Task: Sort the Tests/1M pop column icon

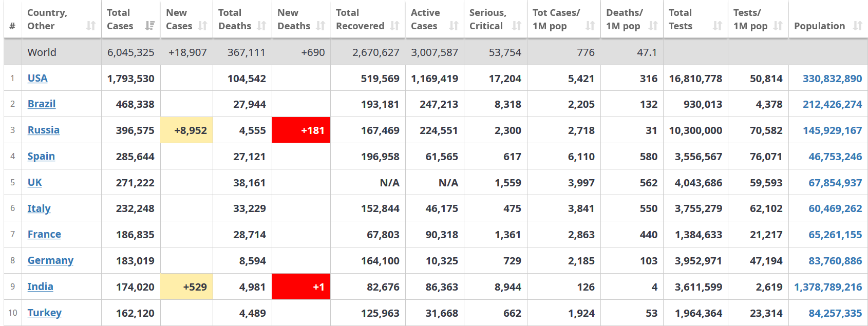Action: coord(778,26)
